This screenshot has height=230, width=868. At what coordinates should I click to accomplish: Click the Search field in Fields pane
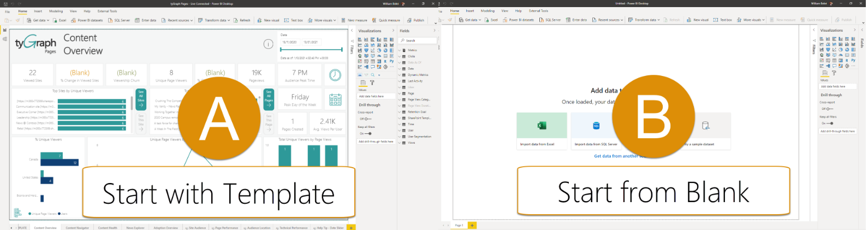pyautogui.click(x=418, y=40)
